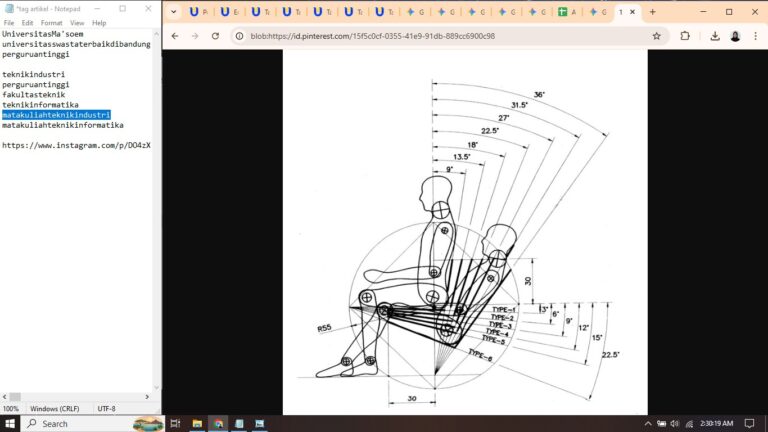
Task: Click Notepad horizontal scrollbar left arrow
Action: click(4, 397)
